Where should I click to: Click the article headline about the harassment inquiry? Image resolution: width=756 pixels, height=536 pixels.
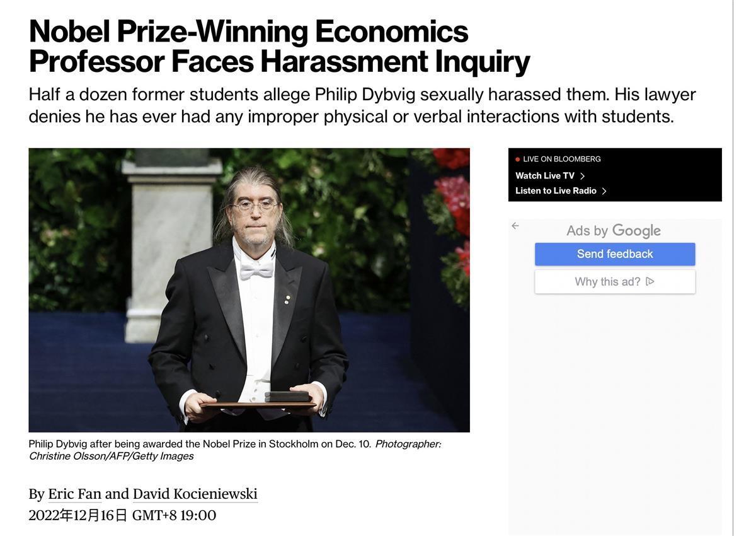(279, 46)
